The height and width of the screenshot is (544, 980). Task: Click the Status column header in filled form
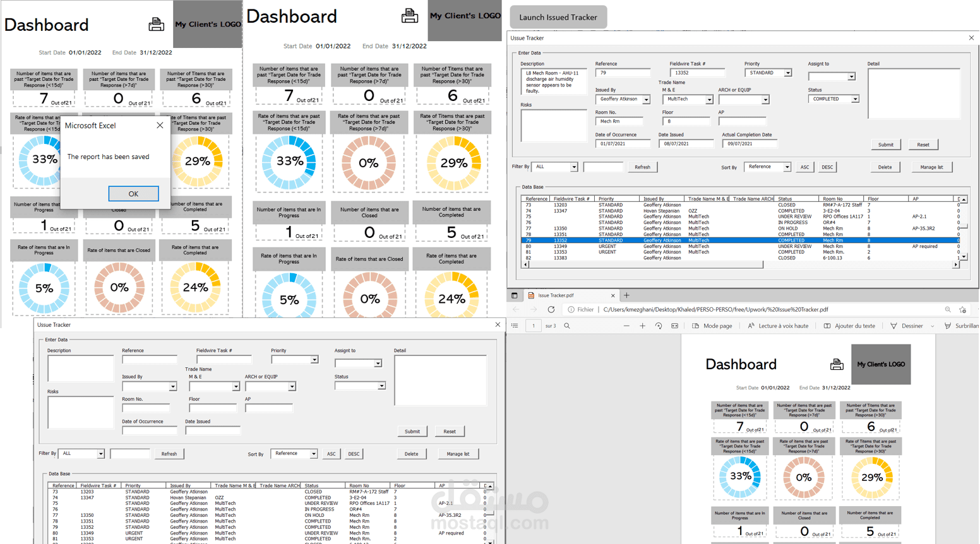coord(798,199)
